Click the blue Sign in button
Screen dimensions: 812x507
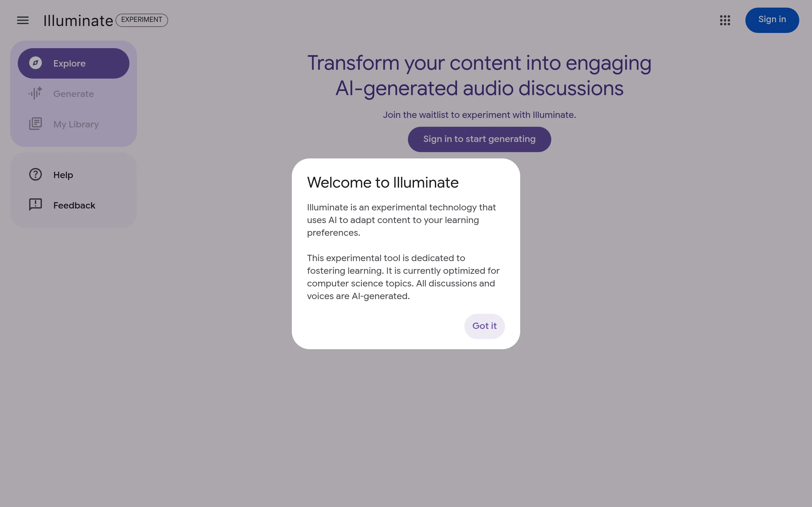(x=771, y=20)
